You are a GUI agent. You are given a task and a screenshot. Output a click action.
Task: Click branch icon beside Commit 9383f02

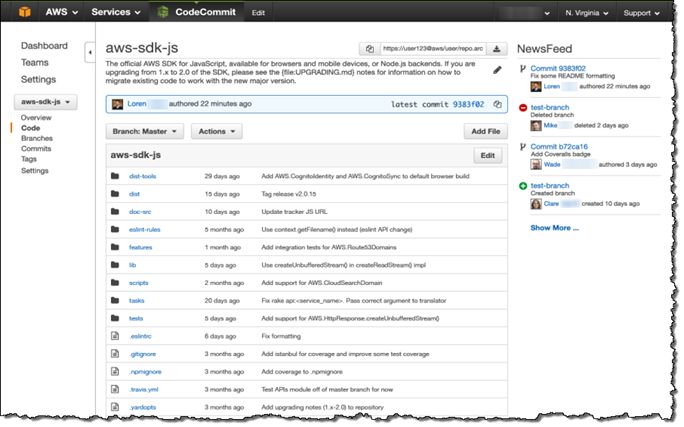point(523,68)
